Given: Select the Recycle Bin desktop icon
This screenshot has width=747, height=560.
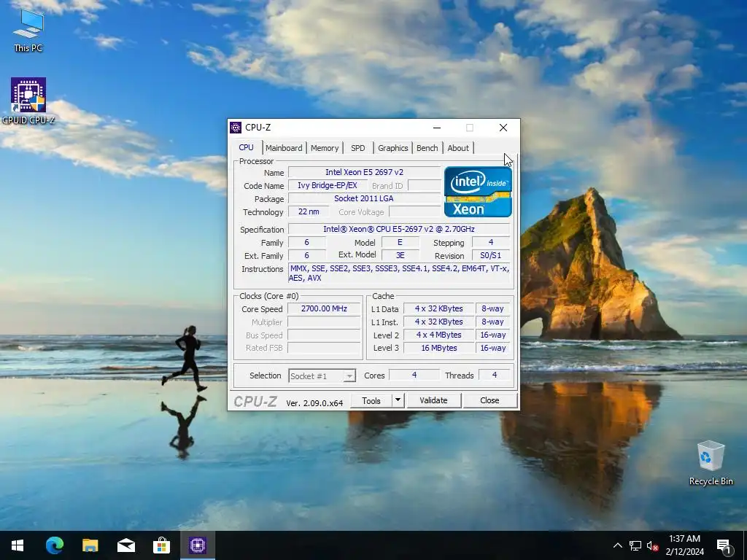Looking at the screenshot, I should pos(711,462).
